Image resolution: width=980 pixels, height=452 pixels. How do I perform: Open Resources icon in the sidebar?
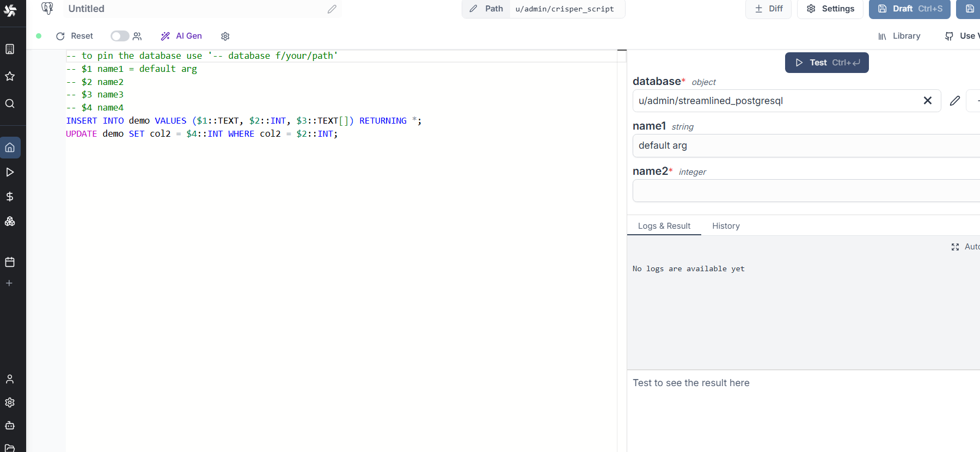(x=10, y=221)
